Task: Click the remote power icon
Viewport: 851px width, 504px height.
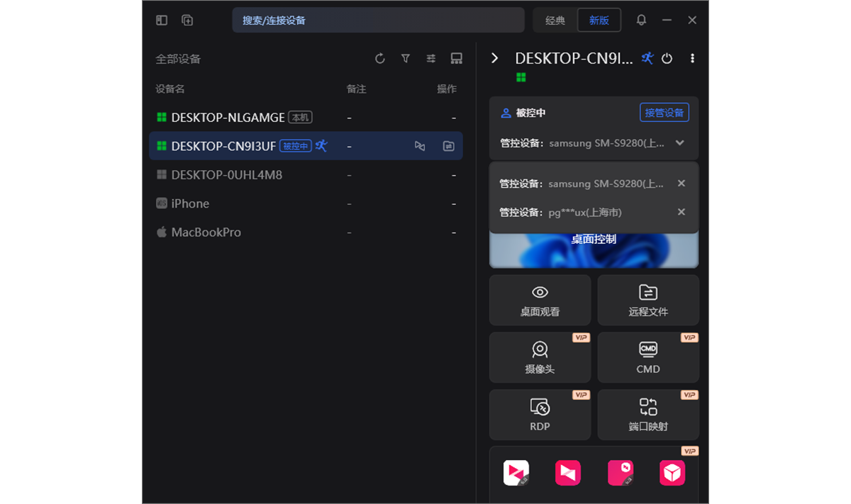Action: click(667, 59)
